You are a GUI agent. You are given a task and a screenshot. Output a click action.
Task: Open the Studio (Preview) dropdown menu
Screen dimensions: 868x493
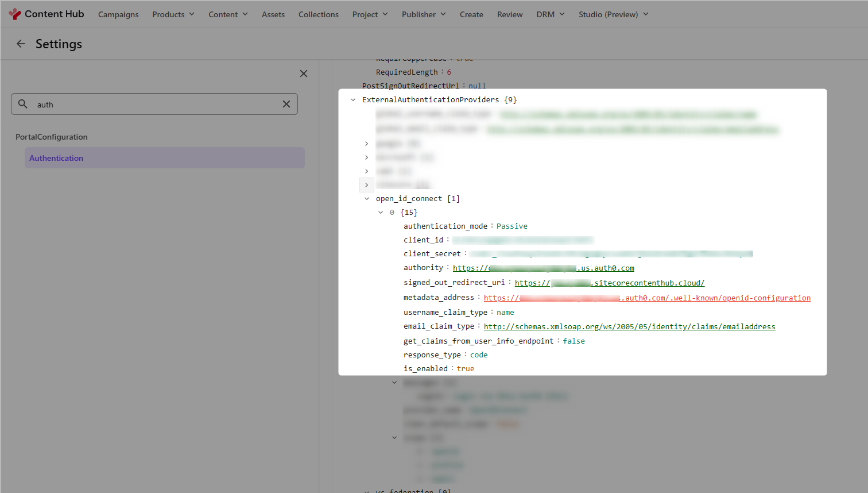click(x=614, y=14)
